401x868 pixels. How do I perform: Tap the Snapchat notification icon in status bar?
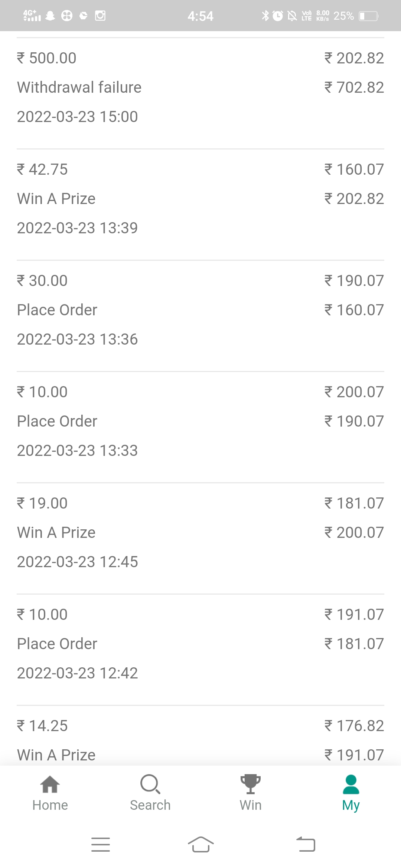point(50,16)
